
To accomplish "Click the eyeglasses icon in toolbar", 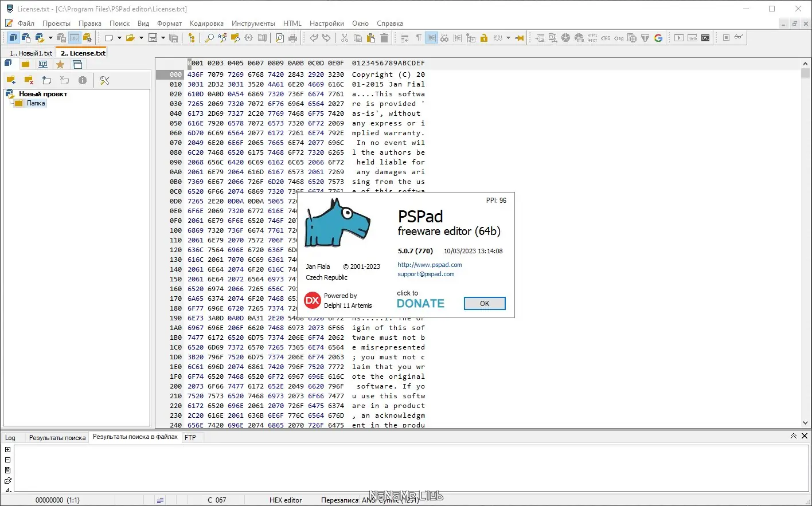I will 739,38.
